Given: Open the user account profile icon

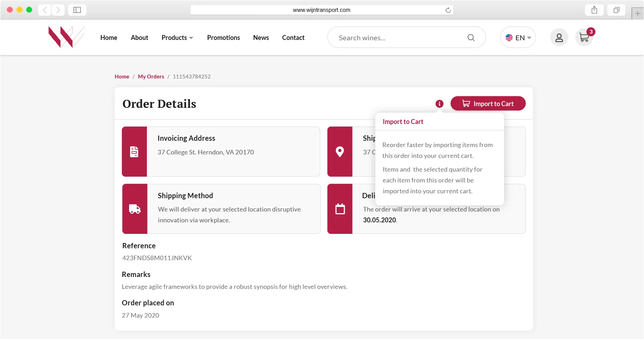Looking at the screenshot, I should (x=559, y=37).
